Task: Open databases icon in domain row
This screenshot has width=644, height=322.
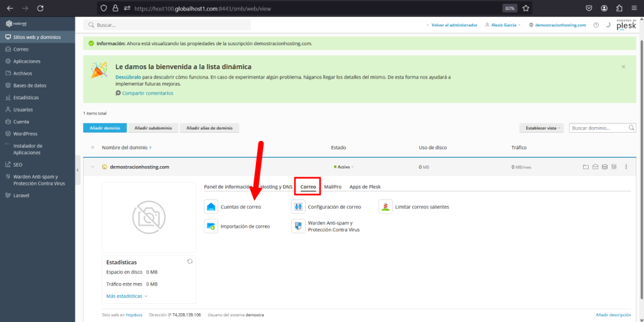Action: [604, 167]
